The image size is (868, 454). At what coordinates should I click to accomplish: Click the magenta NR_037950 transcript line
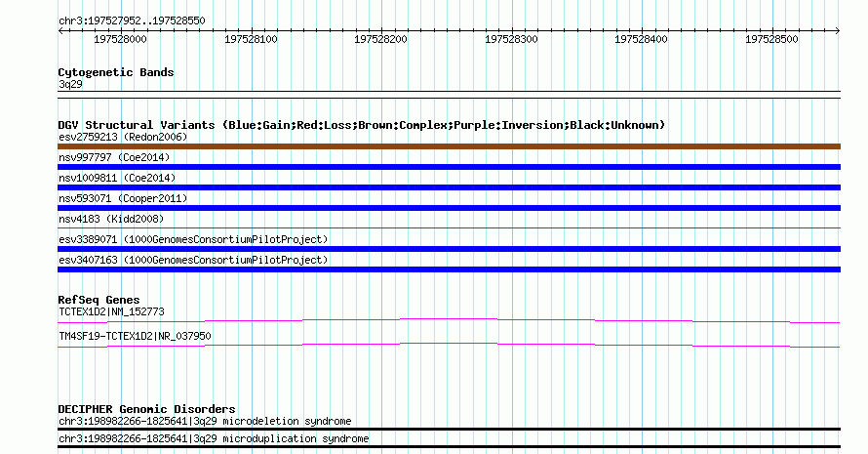point(449,345)
